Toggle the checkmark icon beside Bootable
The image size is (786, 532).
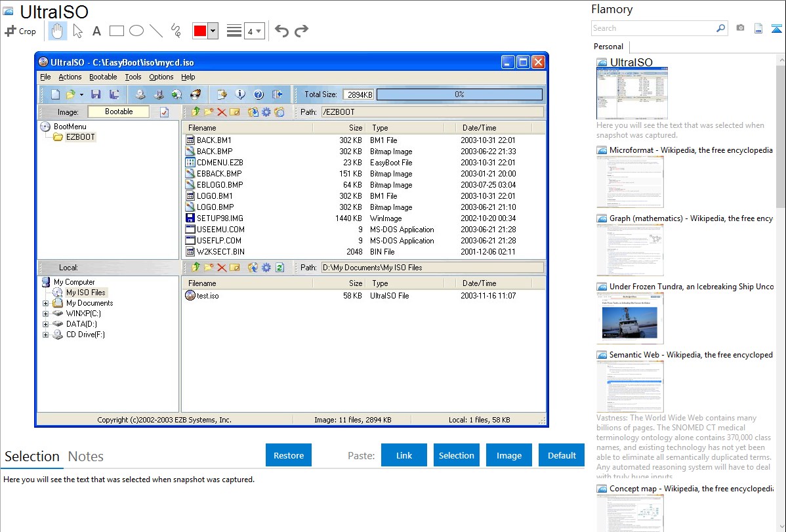click(165, 112)
